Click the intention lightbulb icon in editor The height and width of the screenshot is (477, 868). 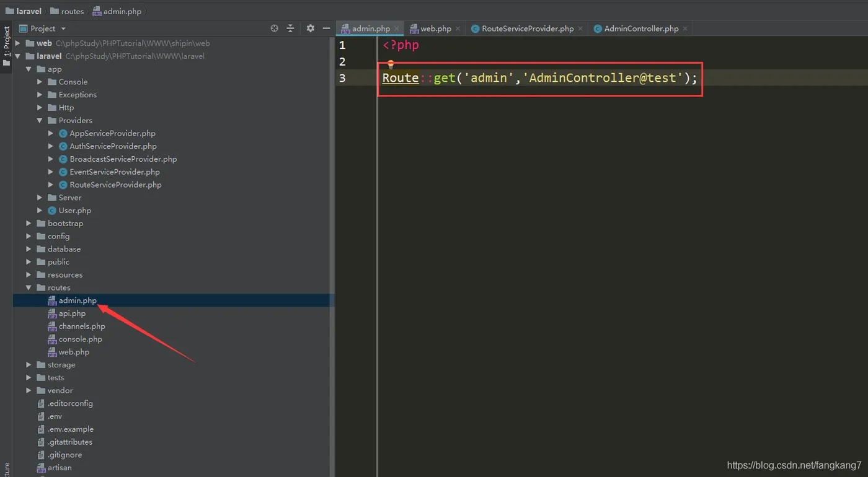tap(391, 64)
